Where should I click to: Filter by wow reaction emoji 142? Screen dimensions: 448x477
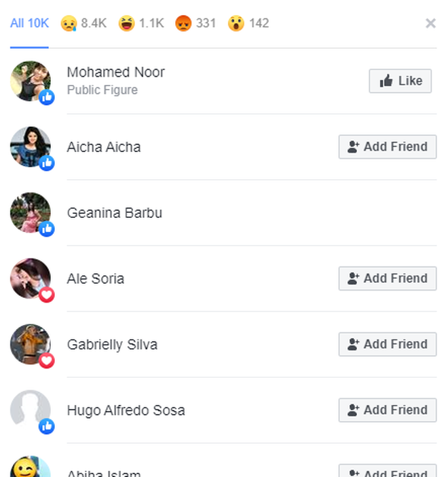[248, 23]
